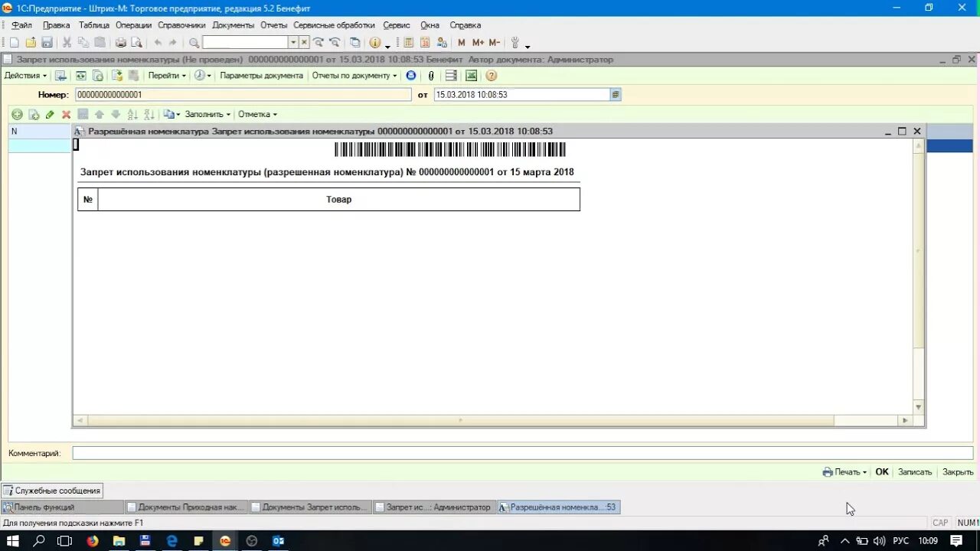Open the Печать dropdown
Viewport: 980px width, 551px height.
click(x=844, y=472)
